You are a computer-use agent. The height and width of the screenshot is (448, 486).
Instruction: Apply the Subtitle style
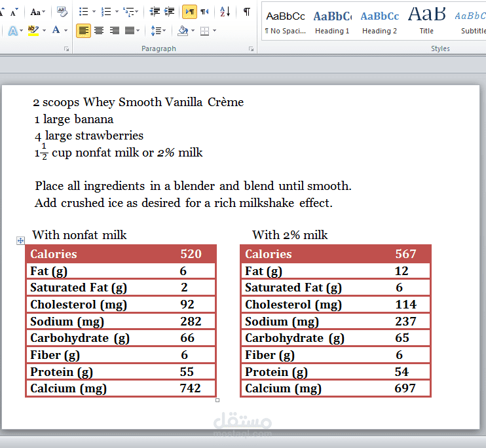click(470, 21)
